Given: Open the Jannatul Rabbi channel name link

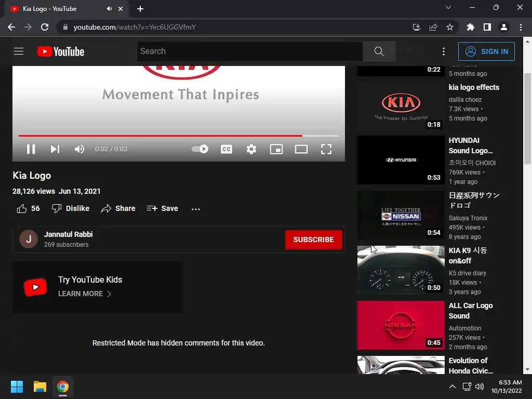Looking at the screenshot, I should coord(68,234).
